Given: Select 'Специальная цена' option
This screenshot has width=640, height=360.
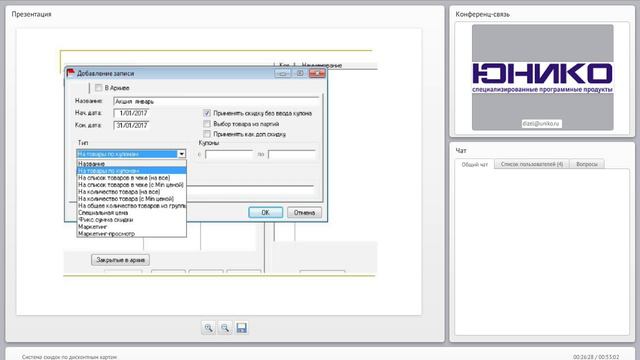Looking at the screenshot, I should coord(131,213).
